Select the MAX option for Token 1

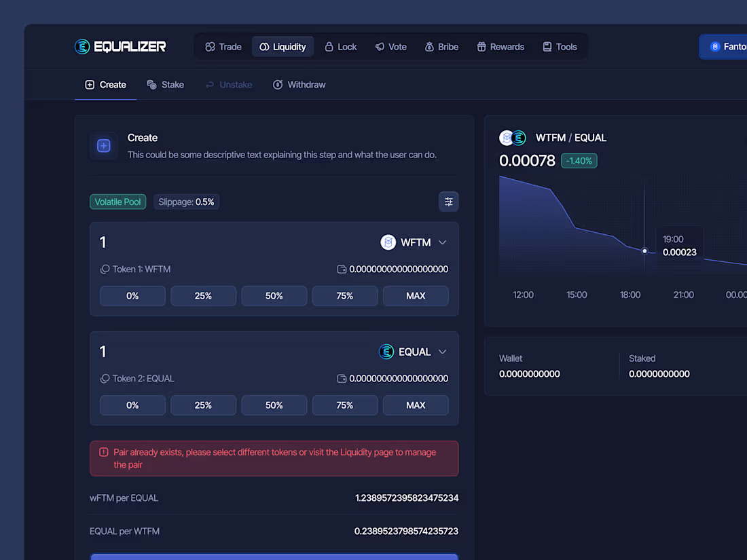[416, 295]
